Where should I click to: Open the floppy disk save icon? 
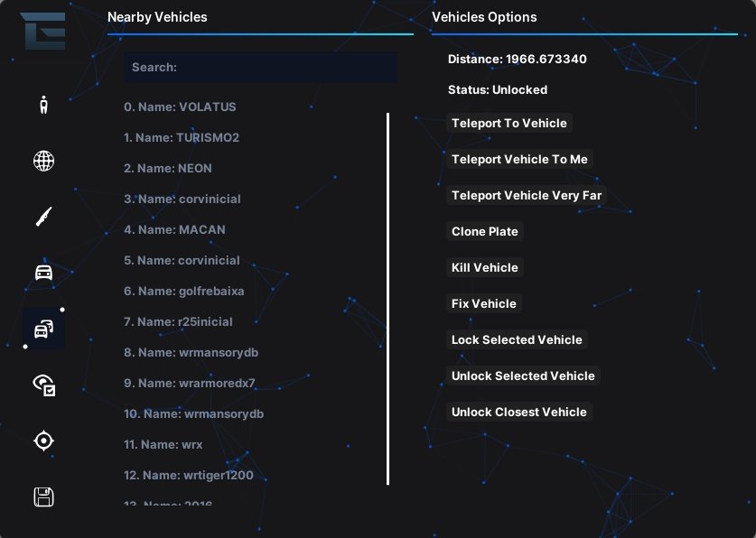pos(44,496)
